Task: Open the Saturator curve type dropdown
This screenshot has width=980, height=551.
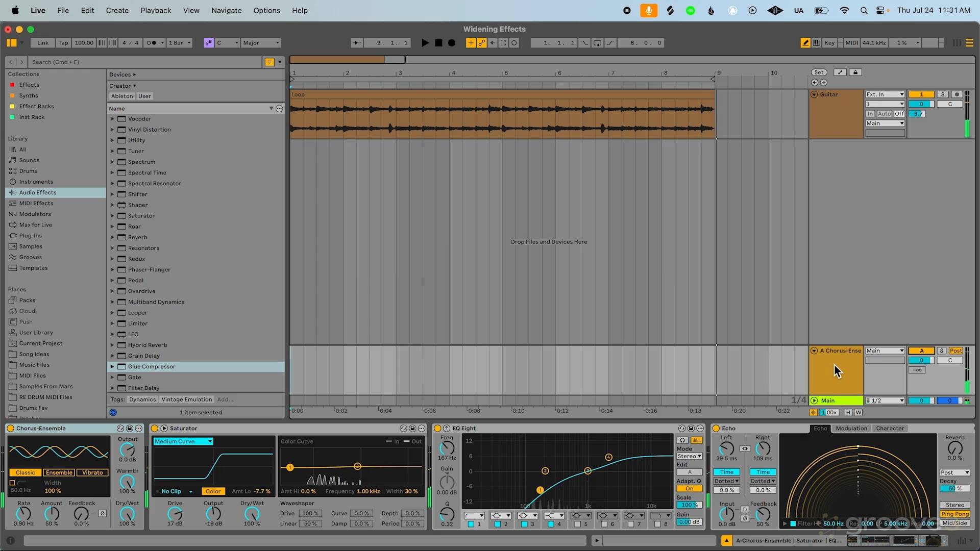Action: coord(183,441)
